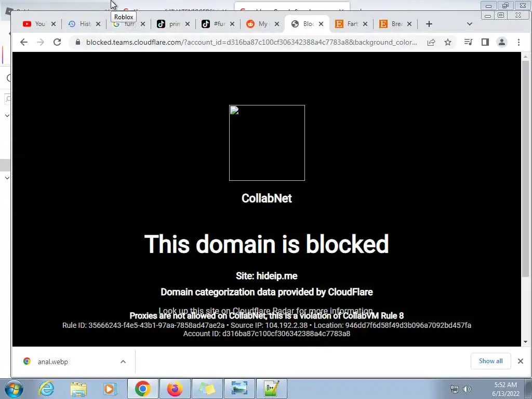Click the forward navigation arrow
532x399 pixels.
(41, 42)
